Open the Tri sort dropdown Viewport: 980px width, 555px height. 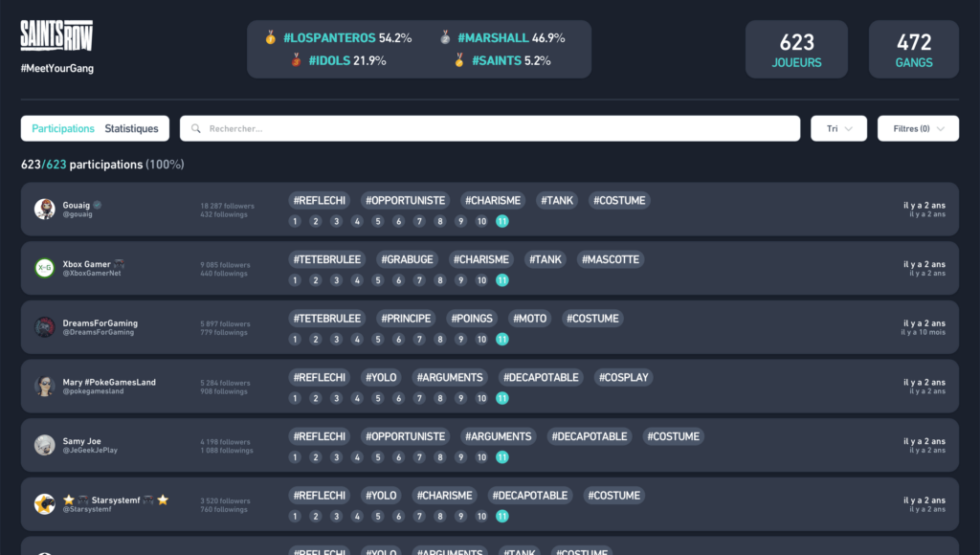[x=838, y=128]
